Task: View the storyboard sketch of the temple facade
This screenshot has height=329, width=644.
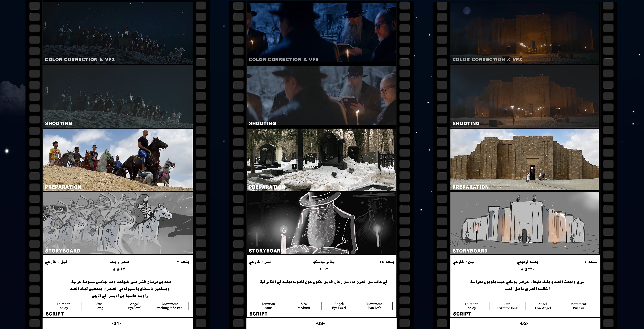Action: (524, 223)
